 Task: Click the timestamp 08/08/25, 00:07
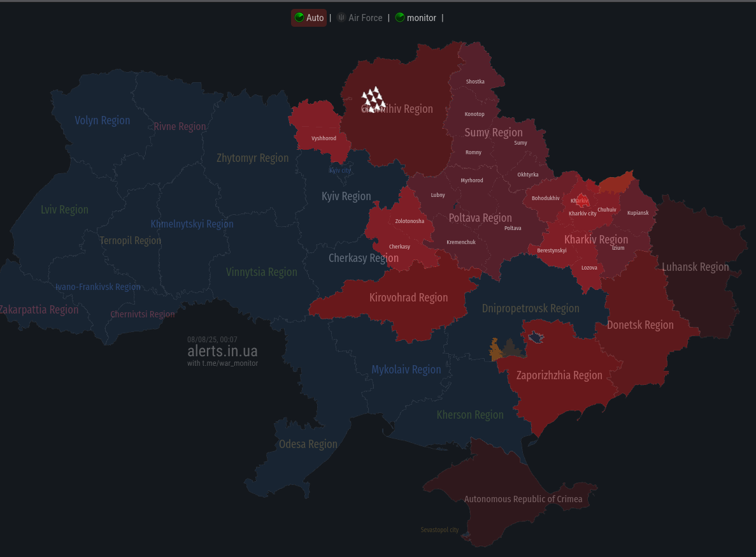pyautogui.click(x=212, y=340)
